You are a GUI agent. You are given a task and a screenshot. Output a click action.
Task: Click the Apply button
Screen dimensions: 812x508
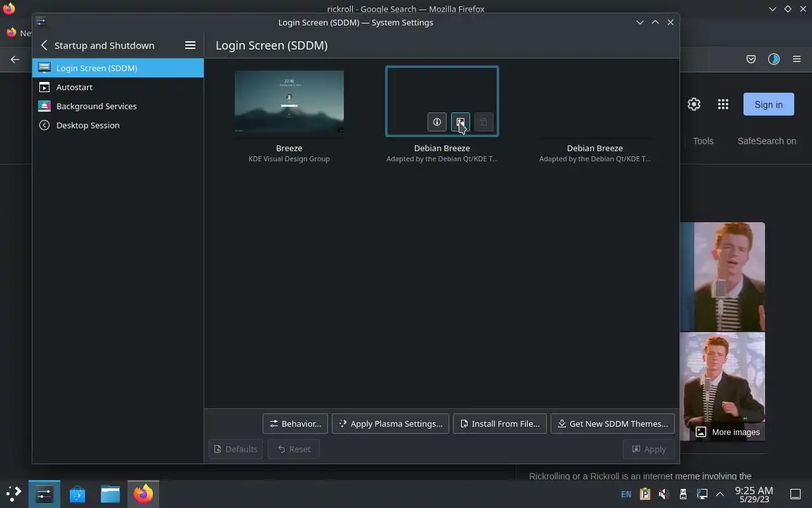pos(648,449)
